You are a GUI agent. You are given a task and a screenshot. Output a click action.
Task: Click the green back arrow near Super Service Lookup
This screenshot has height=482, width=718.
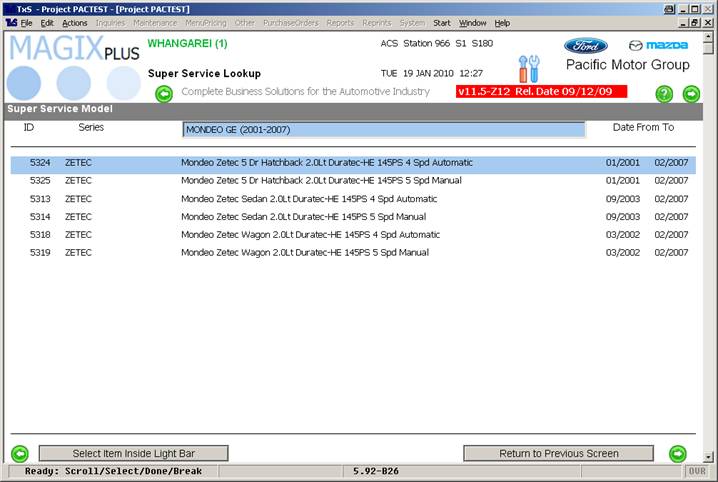[164, 94]
